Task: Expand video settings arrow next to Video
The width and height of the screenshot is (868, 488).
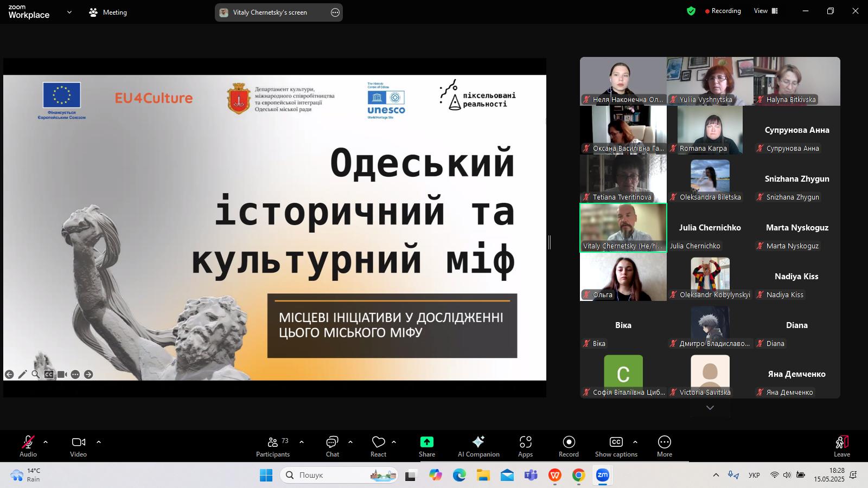Action: pos(99,442)
